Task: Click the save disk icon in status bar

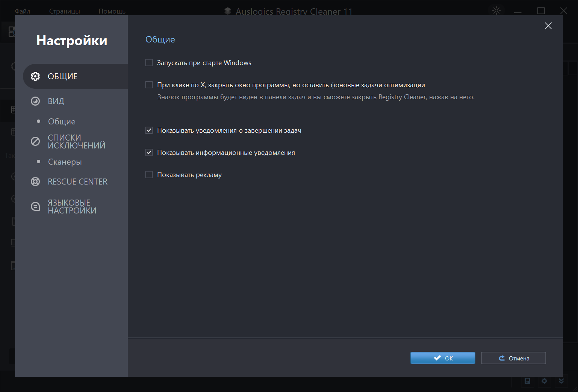Action: tap(527, 381)
